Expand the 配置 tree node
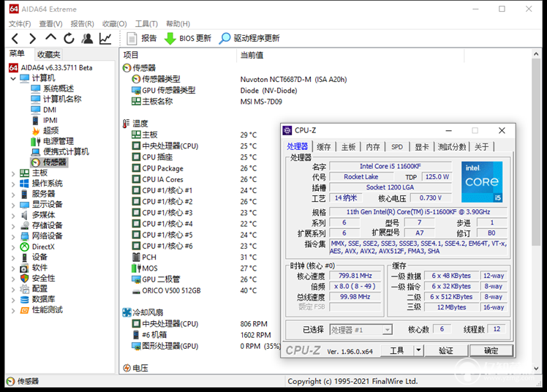This screenshot has width=547, height=392. coord(13,289)
